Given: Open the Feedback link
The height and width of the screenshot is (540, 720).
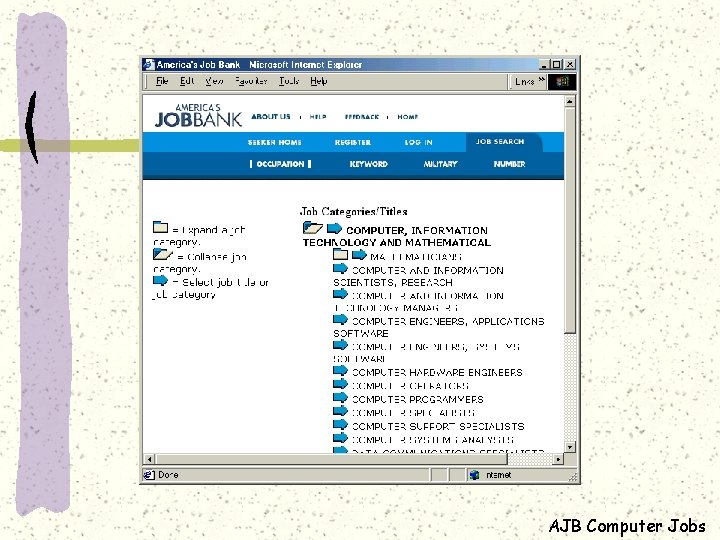Looking at the screenshot, I should pyautogui.click(x=362, y=117).
